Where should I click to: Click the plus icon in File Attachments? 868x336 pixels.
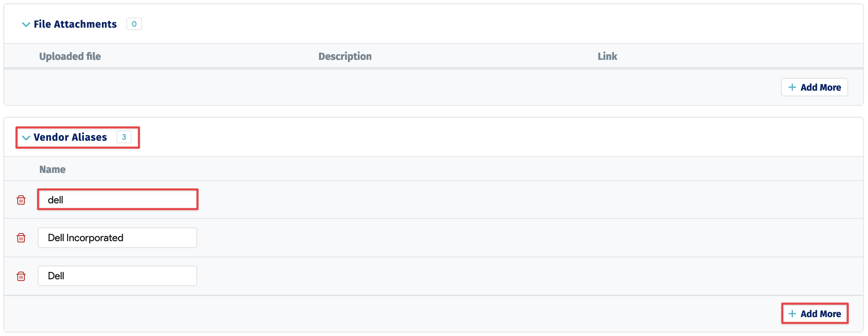click(792, 87)
